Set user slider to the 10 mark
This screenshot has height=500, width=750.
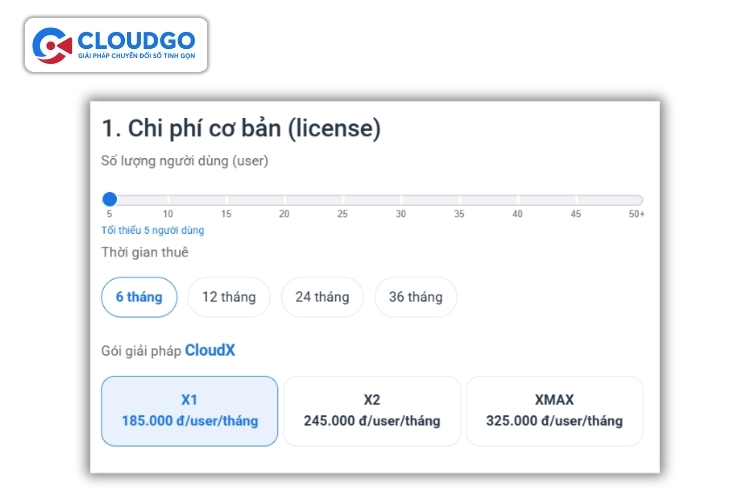click(x=168, y=200)
